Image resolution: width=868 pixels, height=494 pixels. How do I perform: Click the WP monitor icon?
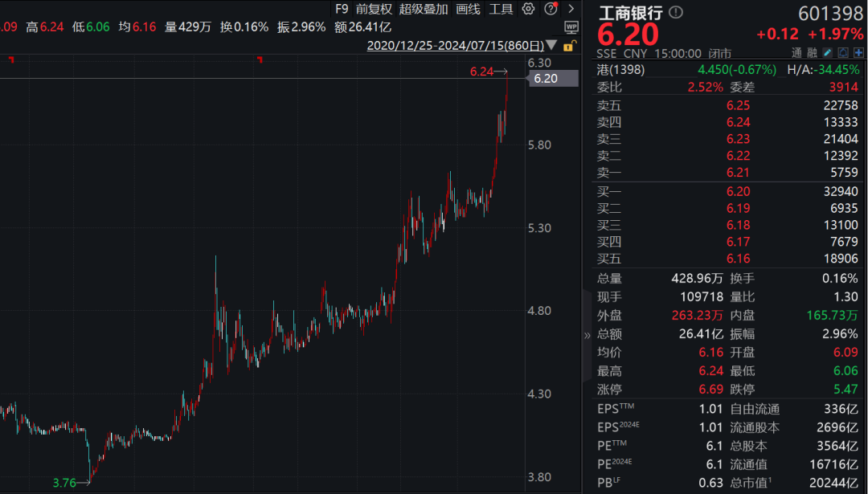coord(571,27)
